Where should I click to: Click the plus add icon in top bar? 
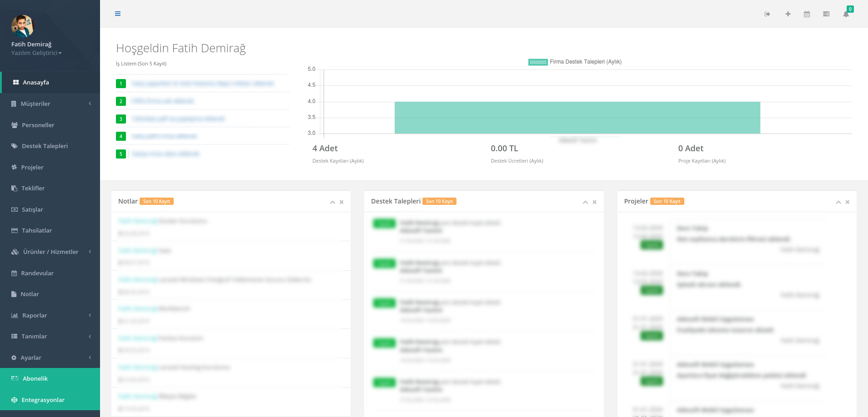(x=788, y=14)
